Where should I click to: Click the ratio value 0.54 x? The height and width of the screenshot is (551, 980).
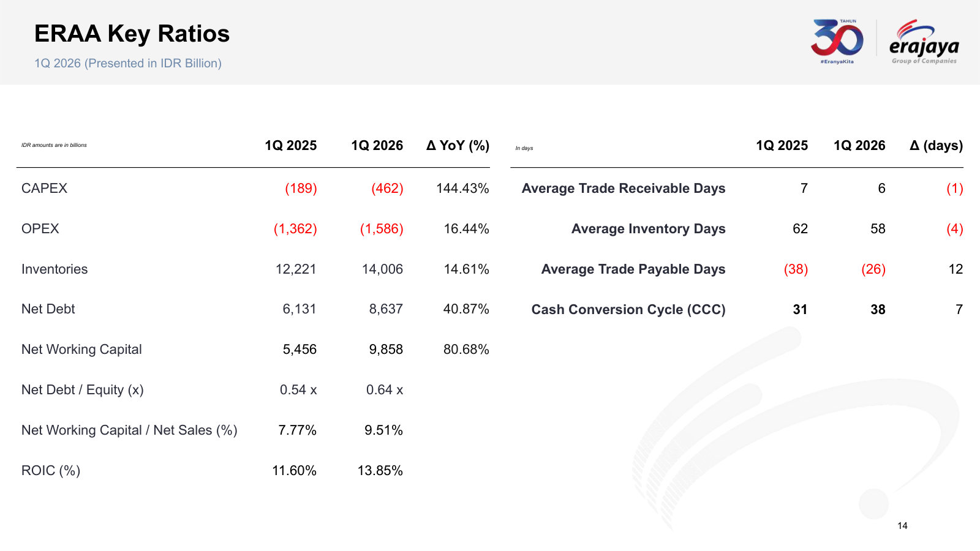pyautogui.click(x=298, y=390)
